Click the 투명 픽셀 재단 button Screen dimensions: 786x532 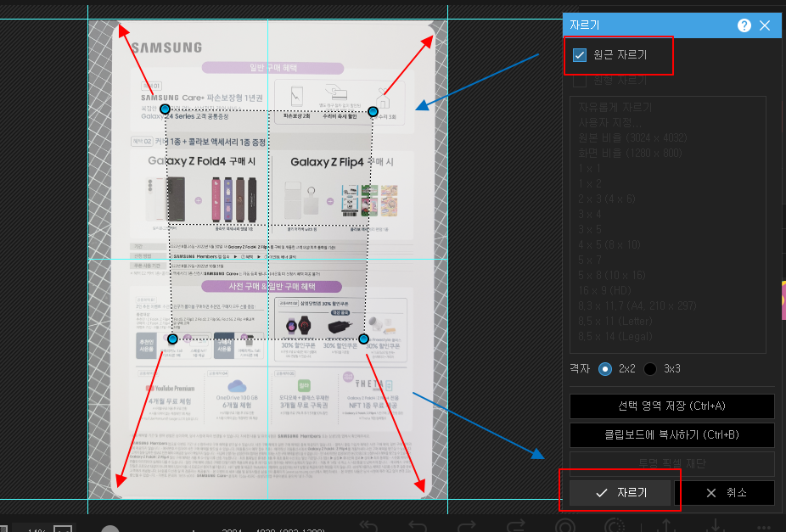[671, 464]
